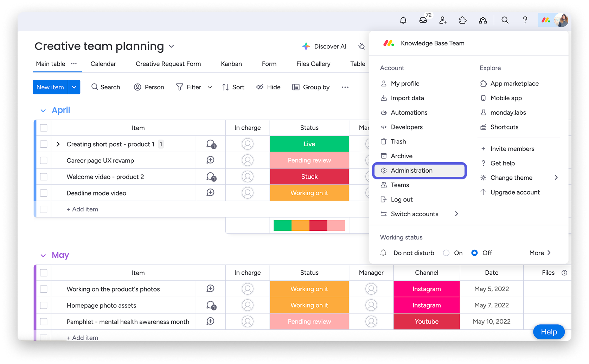Open the apps puzzle-piece icon in top bar

pos(463,20)
